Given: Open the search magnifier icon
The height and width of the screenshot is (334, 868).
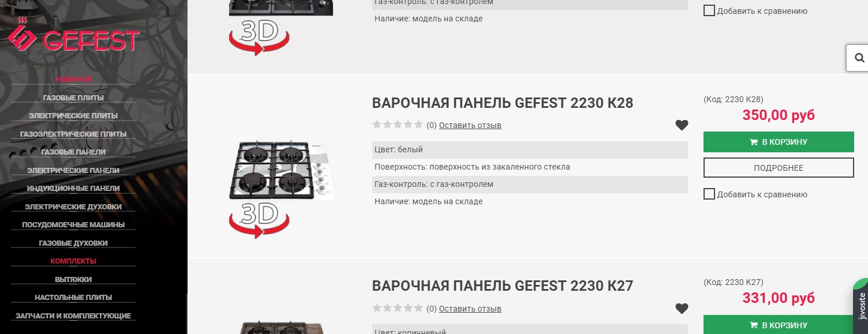Looking at the screenshot, I should (859, 58).
